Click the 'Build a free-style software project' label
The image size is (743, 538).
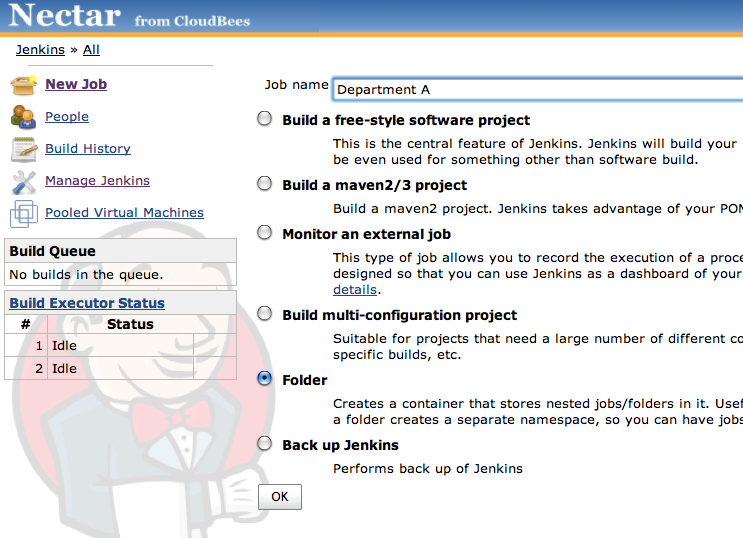tap(406, 120)
